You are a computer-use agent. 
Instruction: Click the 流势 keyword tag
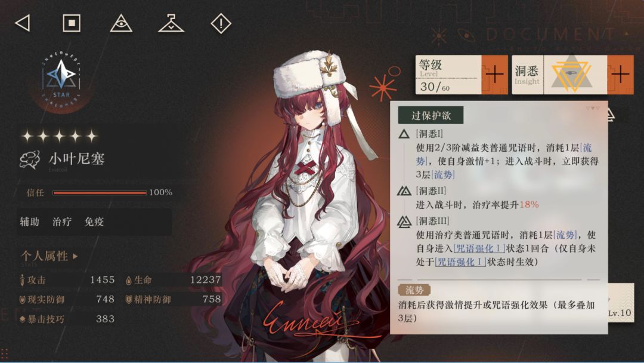coord(414,290)
